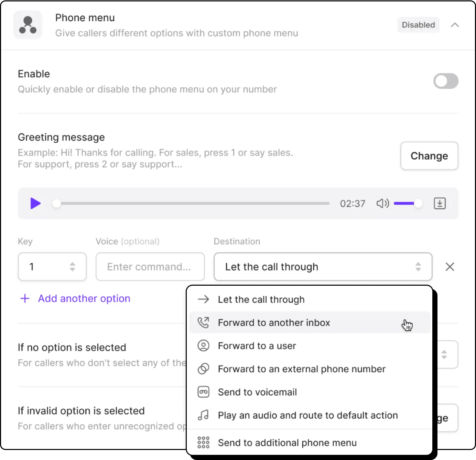Toggle the Enable phone menu switch

pos(446,81)
